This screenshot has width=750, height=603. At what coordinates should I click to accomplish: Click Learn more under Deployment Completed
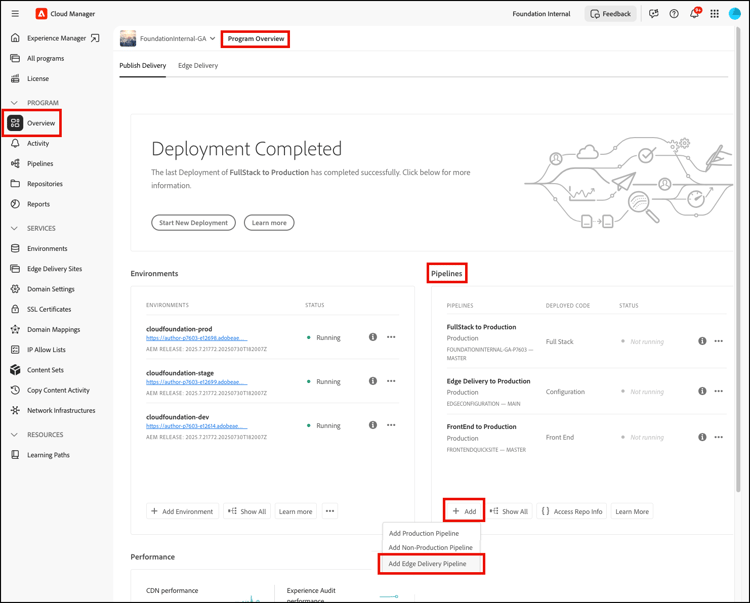[x=269, y=223]
